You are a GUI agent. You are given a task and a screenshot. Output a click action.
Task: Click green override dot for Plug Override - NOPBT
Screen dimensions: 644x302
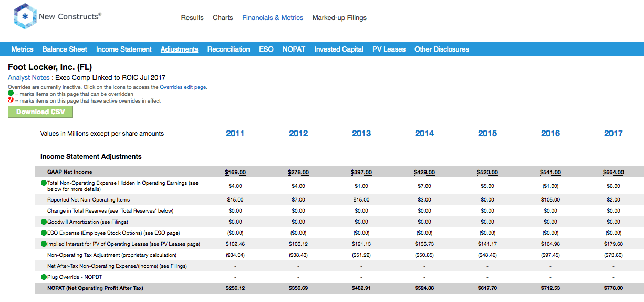point(44,277)
